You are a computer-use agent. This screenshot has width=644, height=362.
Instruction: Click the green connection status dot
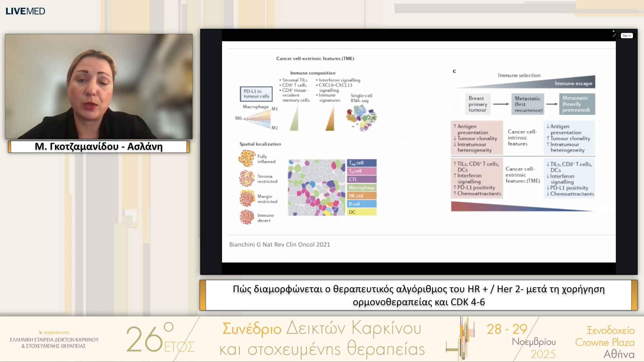coord(614,31)
